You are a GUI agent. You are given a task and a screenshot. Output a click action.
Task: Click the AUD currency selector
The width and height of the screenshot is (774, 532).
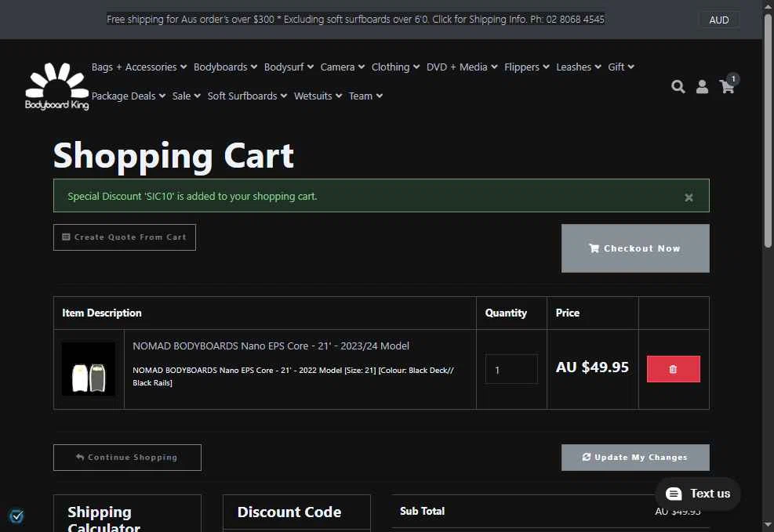(x=718, y=20)
